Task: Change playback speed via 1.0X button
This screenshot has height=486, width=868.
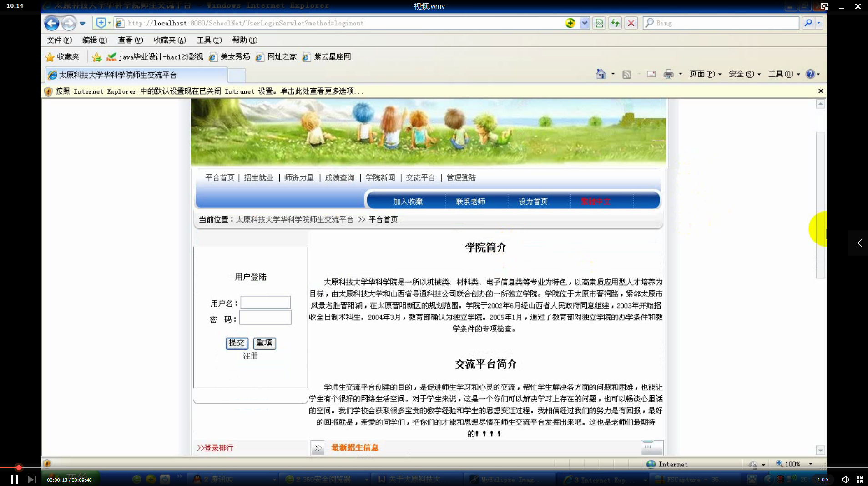Action: click(823, 480)
